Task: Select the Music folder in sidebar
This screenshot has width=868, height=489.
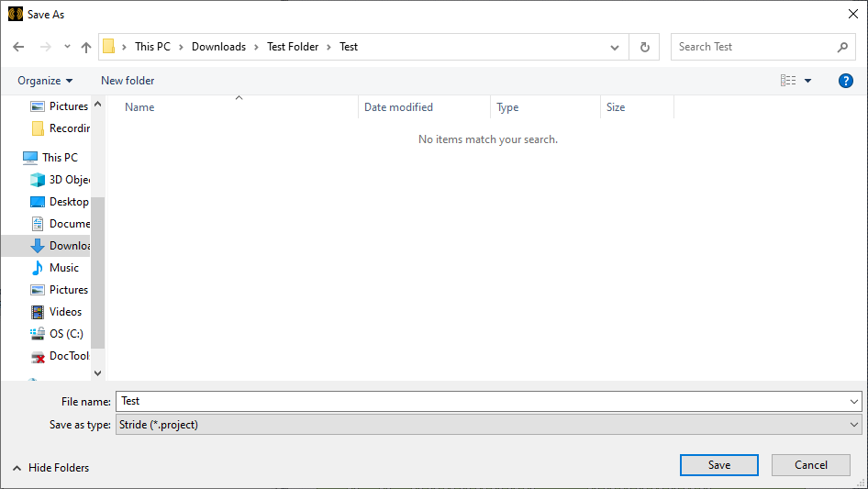Action: click(x=63, y=268)
